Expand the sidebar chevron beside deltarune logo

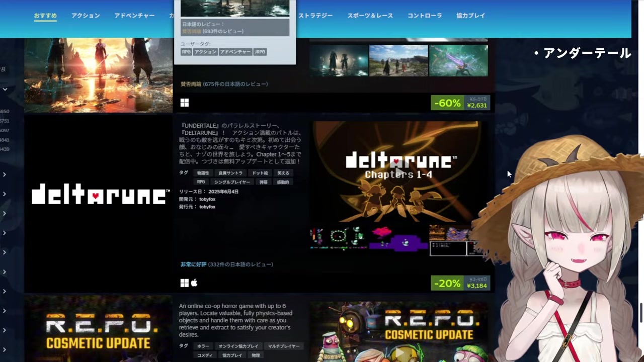(5, 194)
